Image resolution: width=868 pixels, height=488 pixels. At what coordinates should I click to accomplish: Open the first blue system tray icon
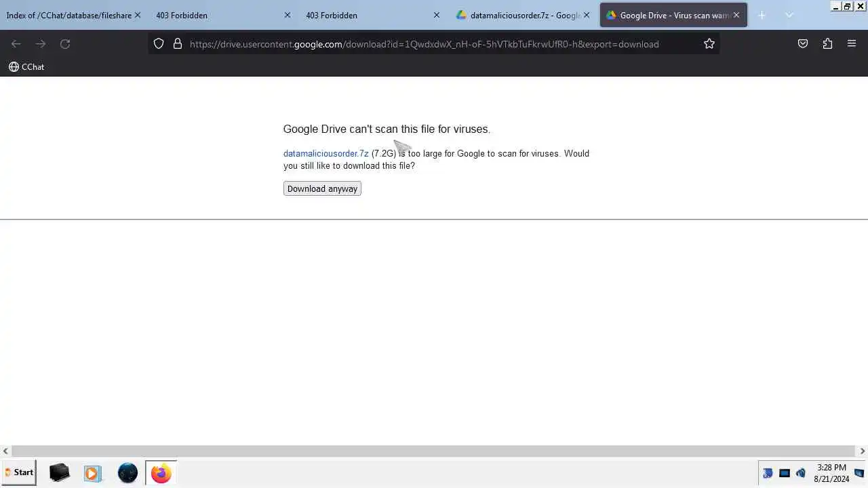click(768, 473)
